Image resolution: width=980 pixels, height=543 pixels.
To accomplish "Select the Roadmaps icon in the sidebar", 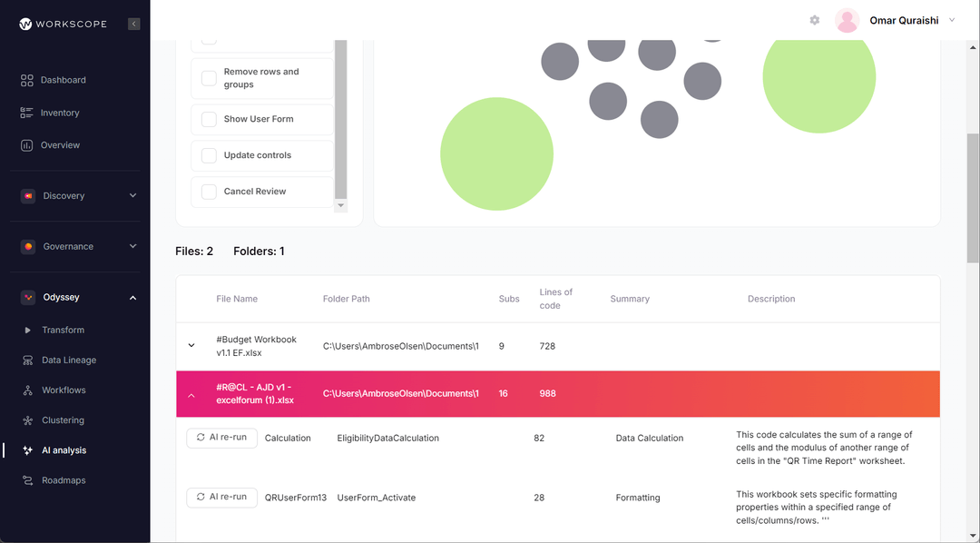I will point(25,479).
